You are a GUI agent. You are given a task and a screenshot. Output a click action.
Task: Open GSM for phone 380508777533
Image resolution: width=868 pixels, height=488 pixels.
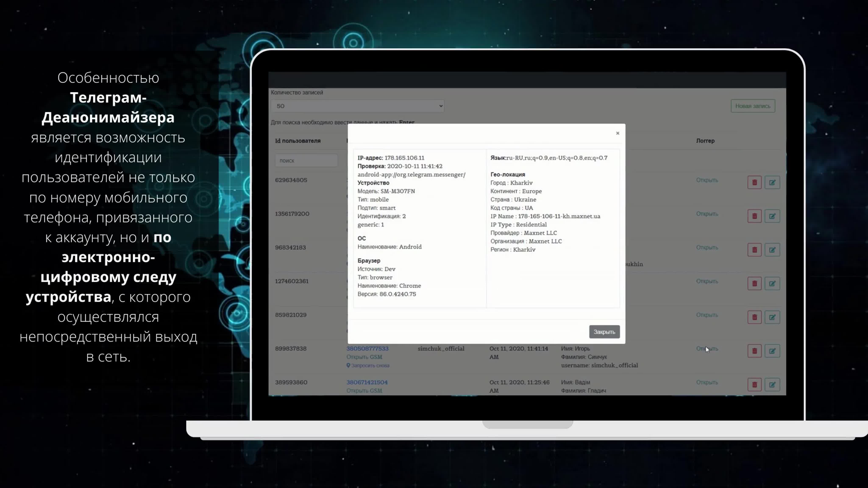[x=364, y=357]
